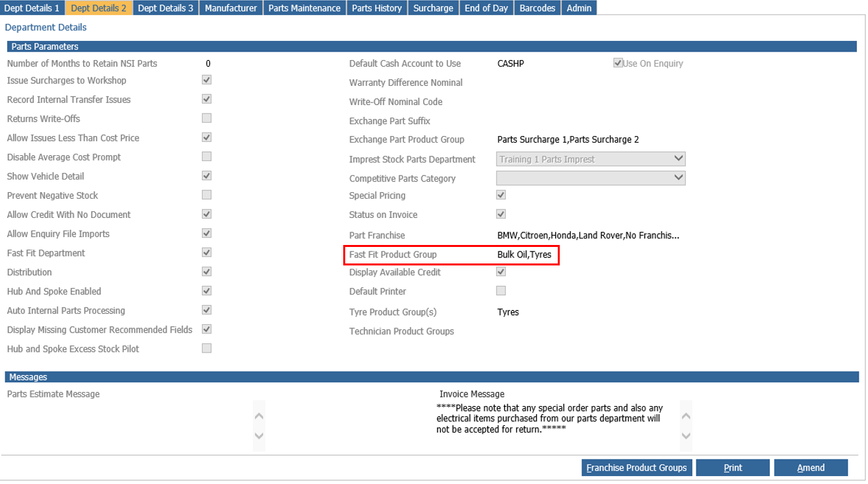The width and height of the screenshot is (868, 484).
Task: Toggle the Default Printer checkbox
Action: 501,291
